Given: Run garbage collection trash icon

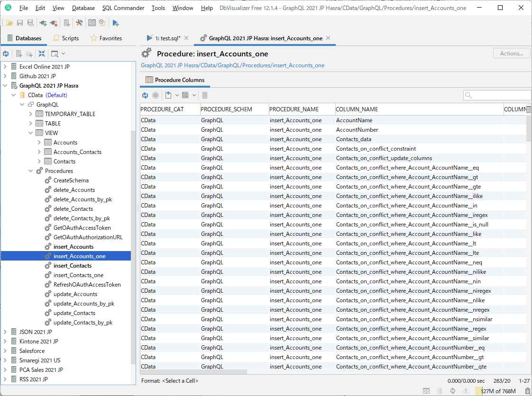Looking at the screenshot, I should coord(527,391).
